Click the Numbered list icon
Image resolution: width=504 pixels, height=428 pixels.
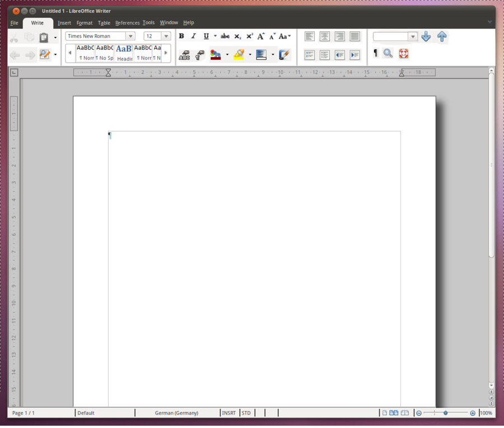click(310, 55)
